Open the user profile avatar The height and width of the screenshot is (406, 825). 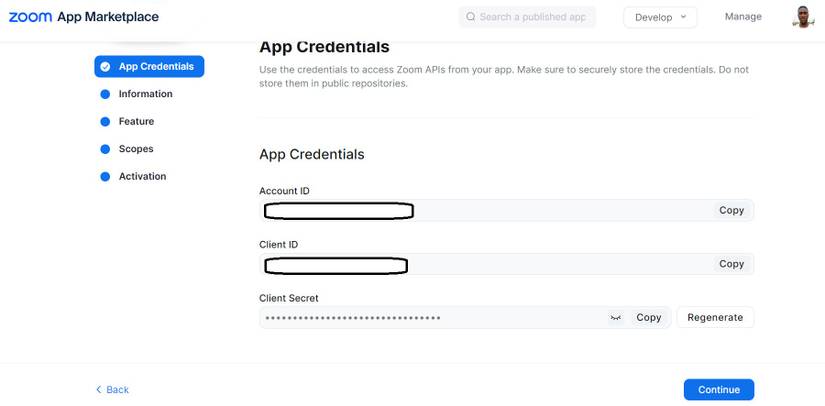point(803,17)
